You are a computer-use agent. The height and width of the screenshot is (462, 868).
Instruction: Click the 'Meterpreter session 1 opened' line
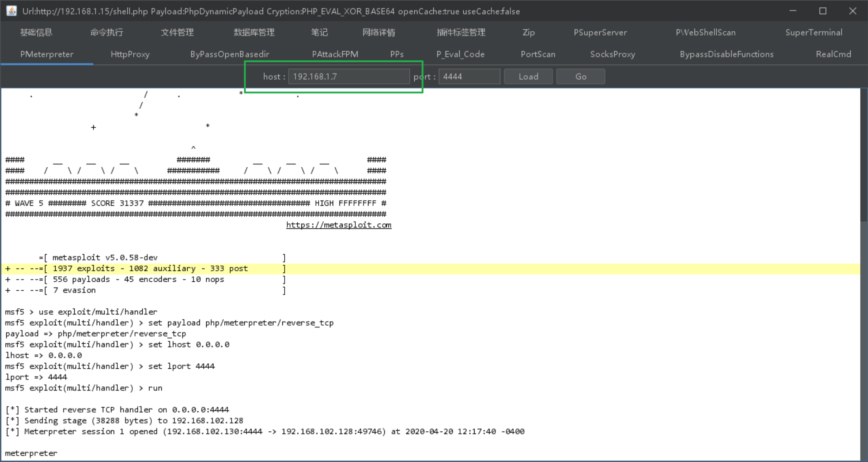[265, 432]
